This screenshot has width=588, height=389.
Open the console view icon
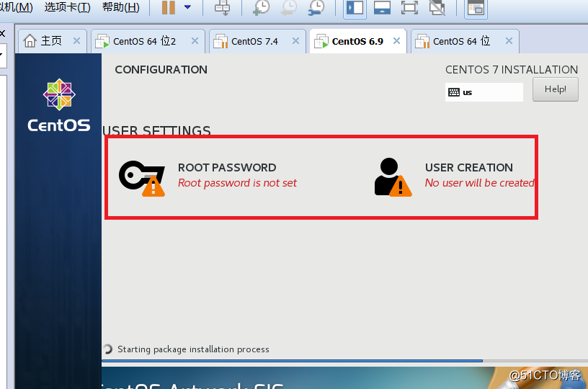(476, 8)
